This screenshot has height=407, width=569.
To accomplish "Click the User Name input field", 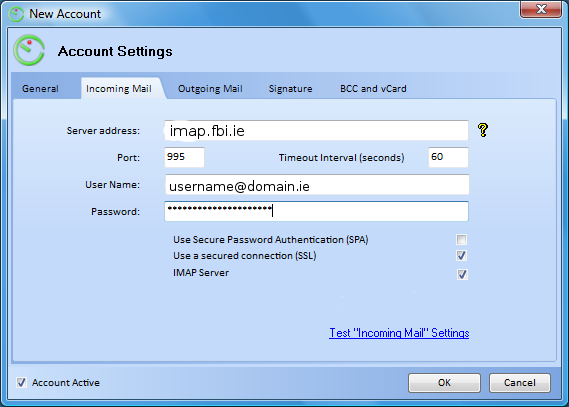I will tap(317, 185).
